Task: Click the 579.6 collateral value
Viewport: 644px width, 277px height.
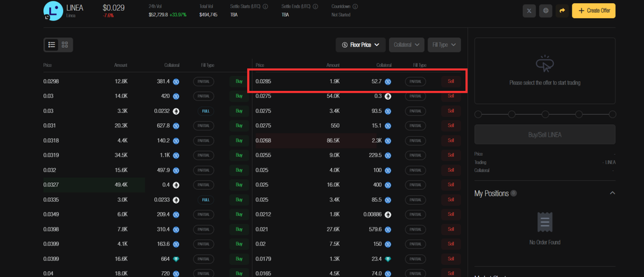Action: 375,229
